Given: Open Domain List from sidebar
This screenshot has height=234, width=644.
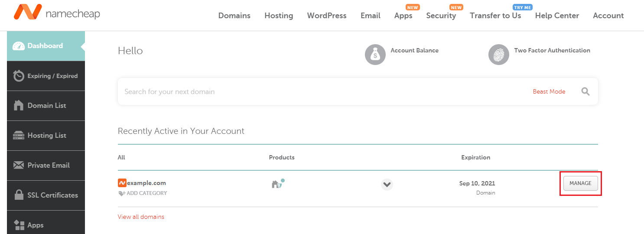Looking at the screenshot, I should (x=46, y=106).
